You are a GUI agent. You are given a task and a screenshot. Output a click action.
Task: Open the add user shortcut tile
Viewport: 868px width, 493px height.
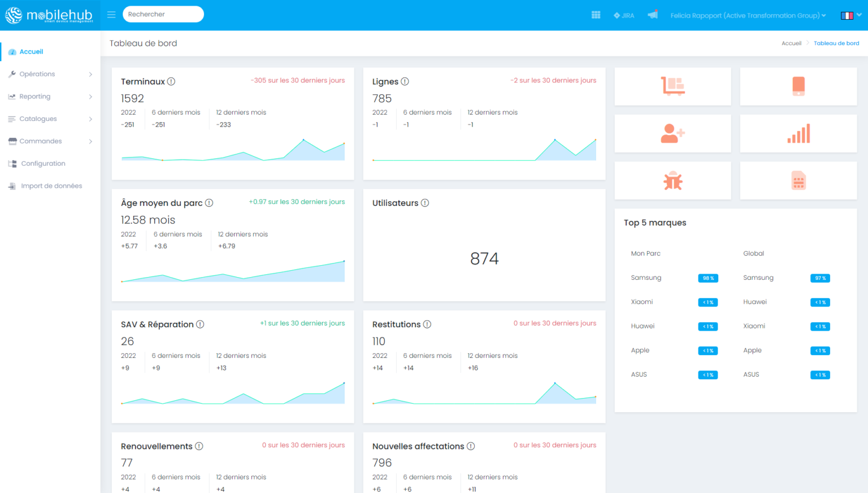tap(672, 133)
